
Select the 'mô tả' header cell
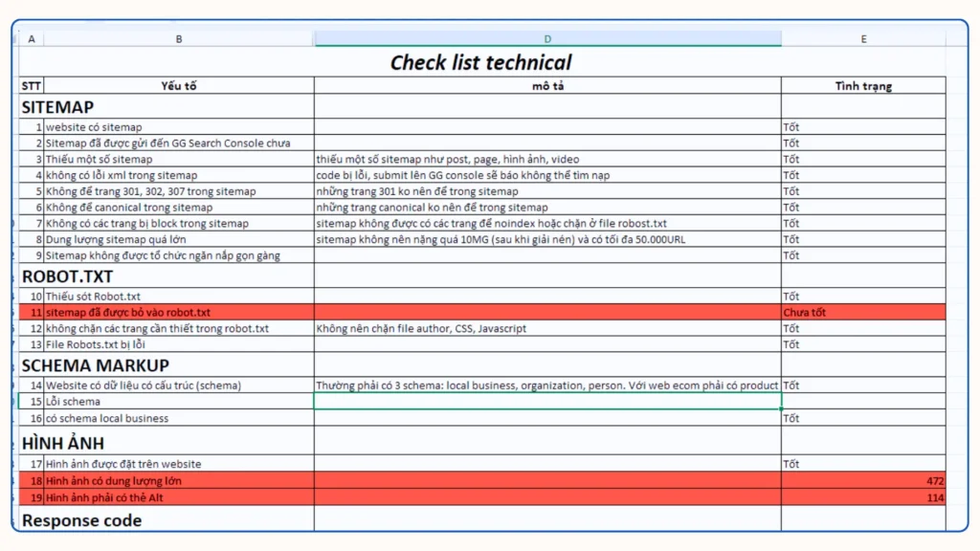point(547,85)
